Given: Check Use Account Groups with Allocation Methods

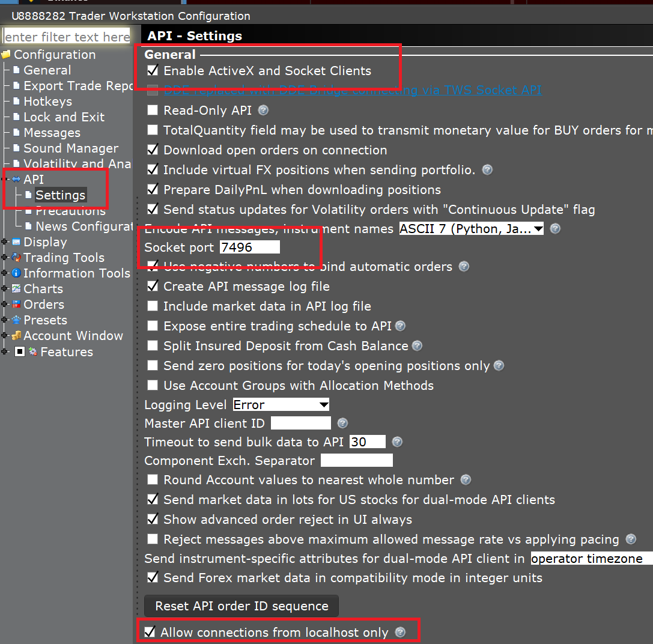Looking at the screenshot, I should 153,385.
